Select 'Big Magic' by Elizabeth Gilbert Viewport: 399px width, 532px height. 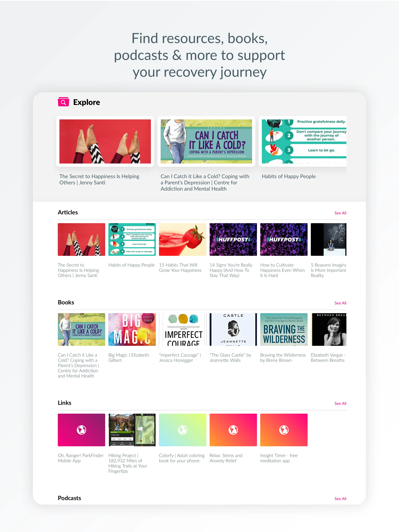(x=132, y=329)
